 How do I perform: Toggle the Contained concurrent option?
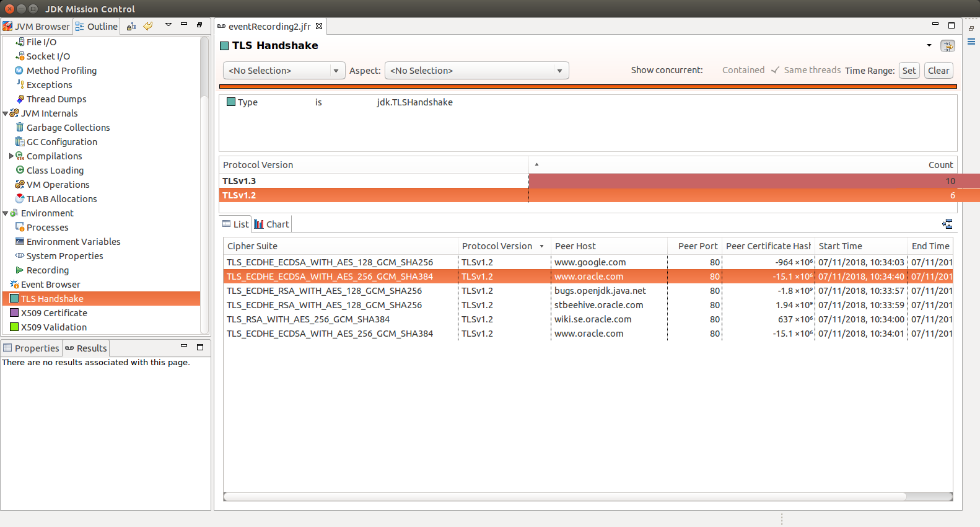743,70
